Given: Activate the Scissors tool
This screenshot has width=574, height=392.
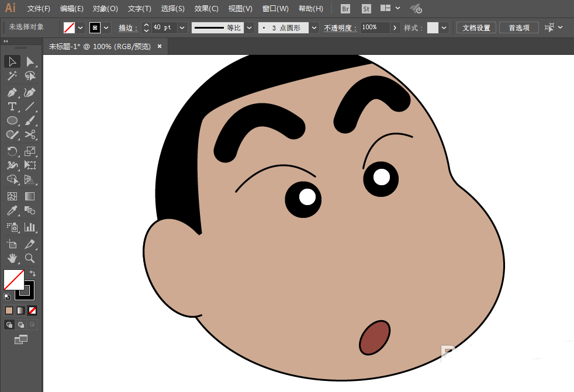Looking at the screenshot, I should [30, 135].
